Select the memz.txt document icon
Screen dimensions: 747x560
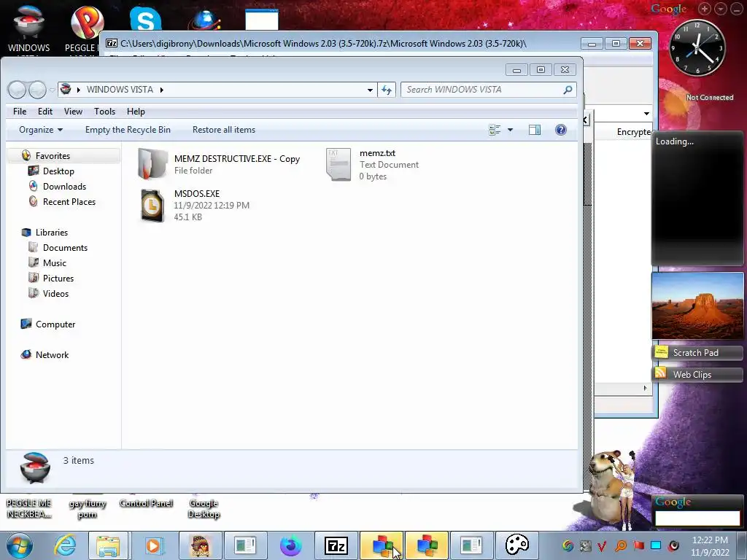pyautogui.click(x=338, y=164)
